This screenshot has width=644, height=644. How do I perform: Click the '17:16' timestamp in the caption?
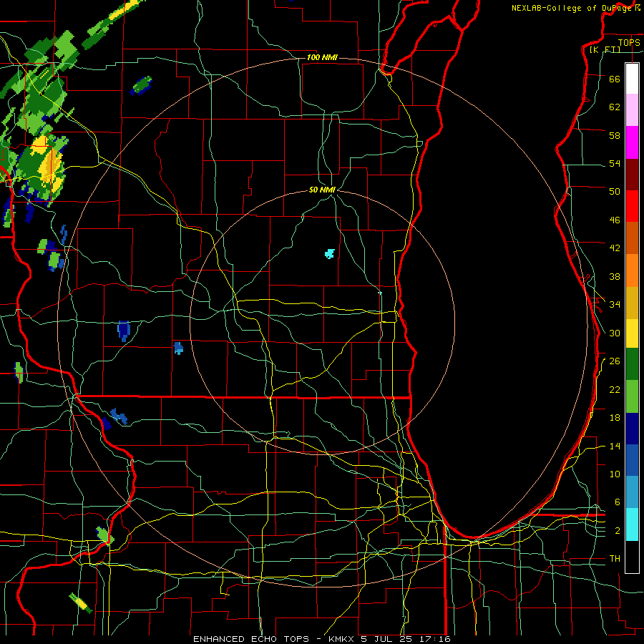(x=435, y=639)
